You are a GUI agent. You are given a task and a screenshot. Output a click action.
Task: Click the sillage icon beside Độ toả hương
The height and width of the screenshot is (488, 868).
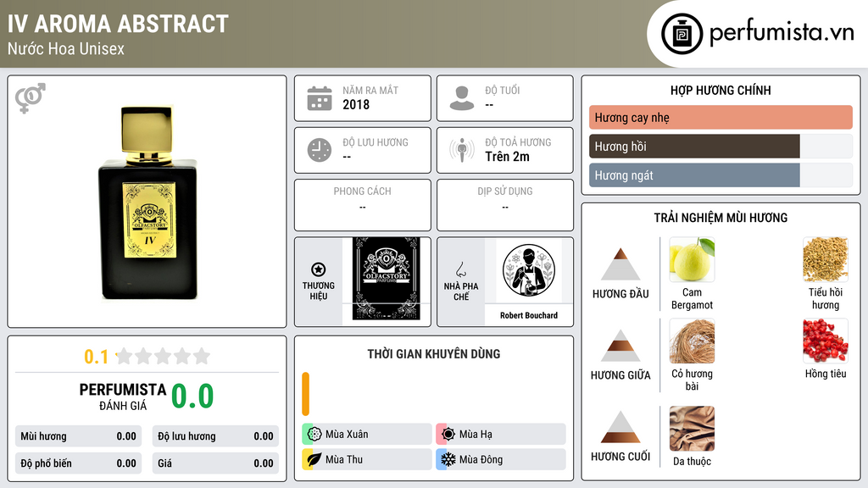coord(462,150)
